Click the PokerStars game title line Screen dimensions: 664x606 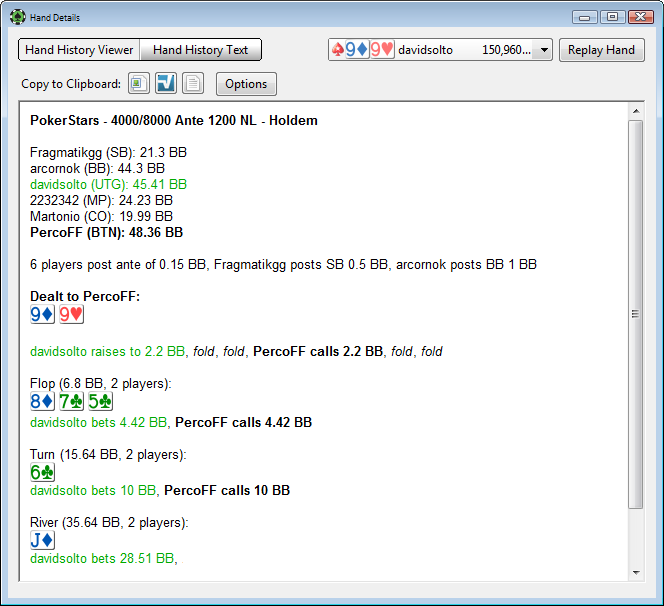[x=174, y=121]
